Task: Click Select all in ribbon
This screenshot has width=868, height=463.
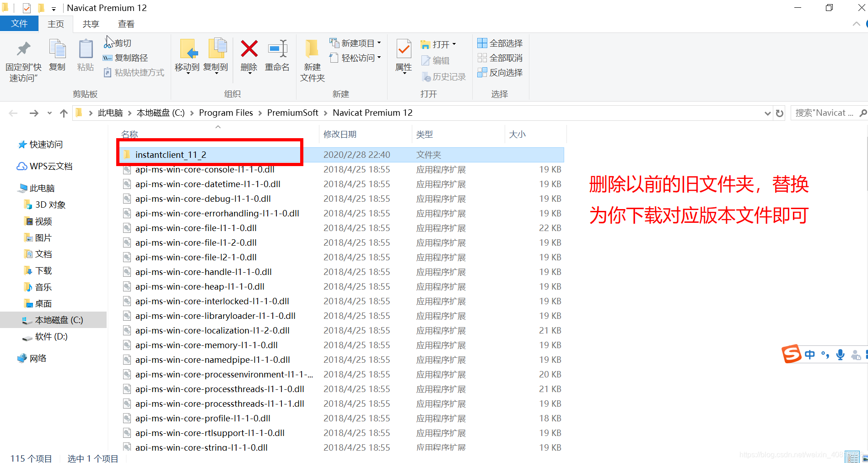Action: (500, 43)
